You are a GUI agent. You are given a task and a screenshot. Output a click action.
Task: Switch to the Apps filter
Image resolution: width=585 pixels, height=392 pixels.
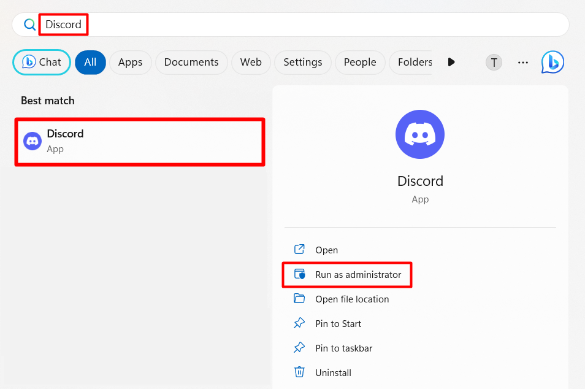[x=130, y=63]
